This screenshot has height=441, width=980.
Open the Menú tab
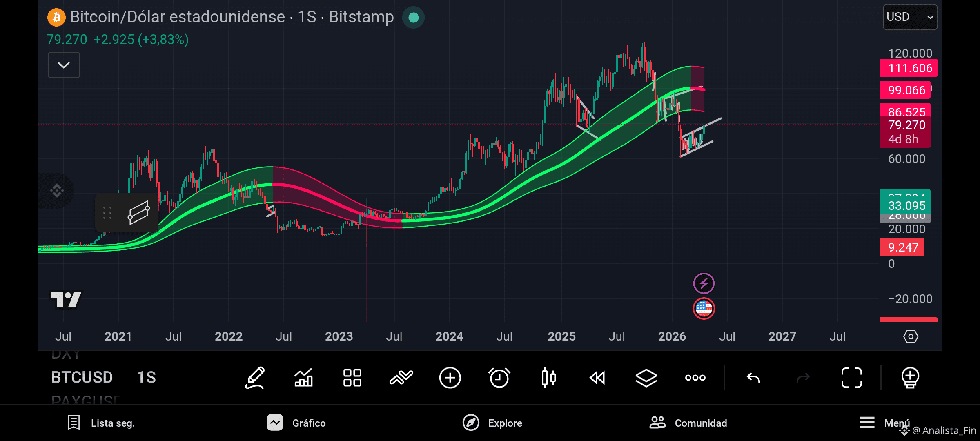(x=884, y=423)
